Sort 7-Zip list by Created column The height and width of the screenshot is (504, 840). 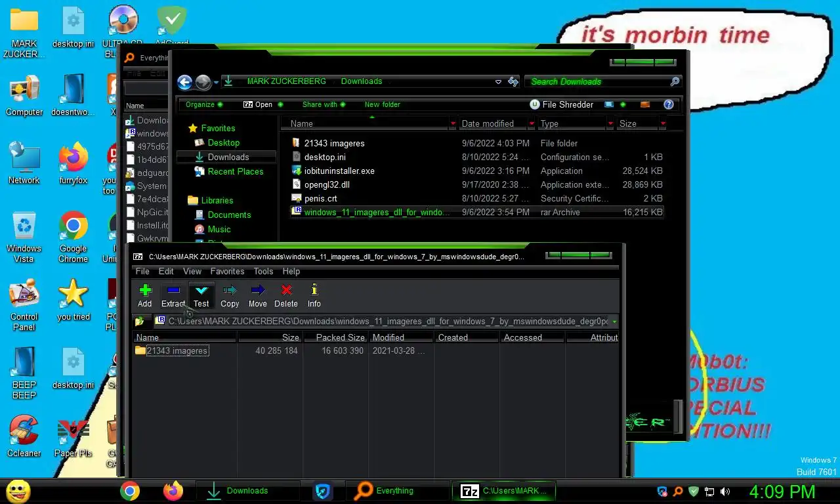[x=467, y=337]
